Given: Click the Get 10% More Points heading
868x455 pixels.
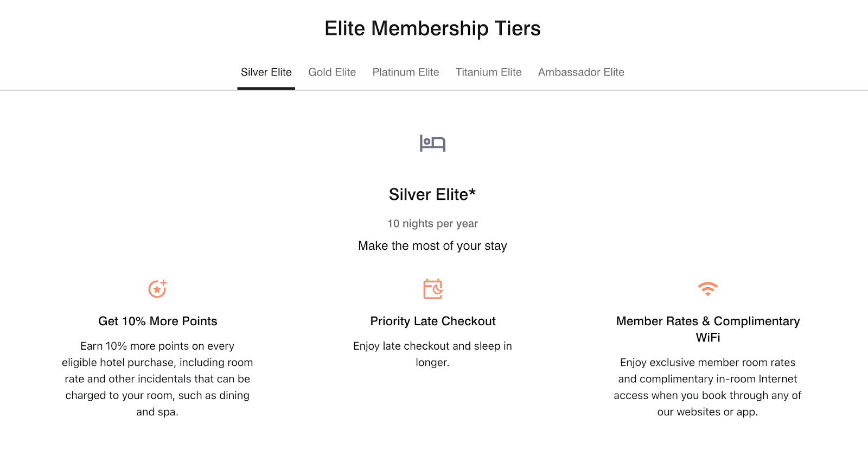Looking at the screenshot, I should coord(157,321).
